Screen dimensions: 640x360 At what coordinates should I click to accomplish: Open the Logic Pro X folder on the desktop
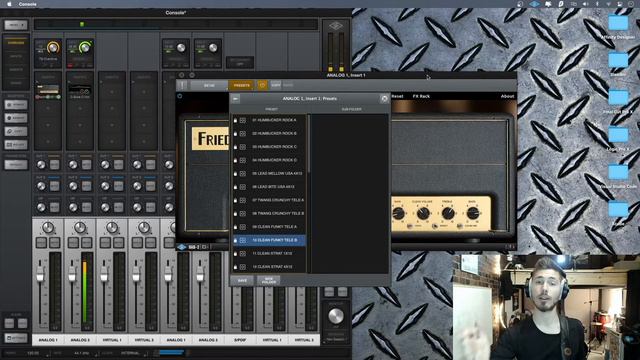618,135
